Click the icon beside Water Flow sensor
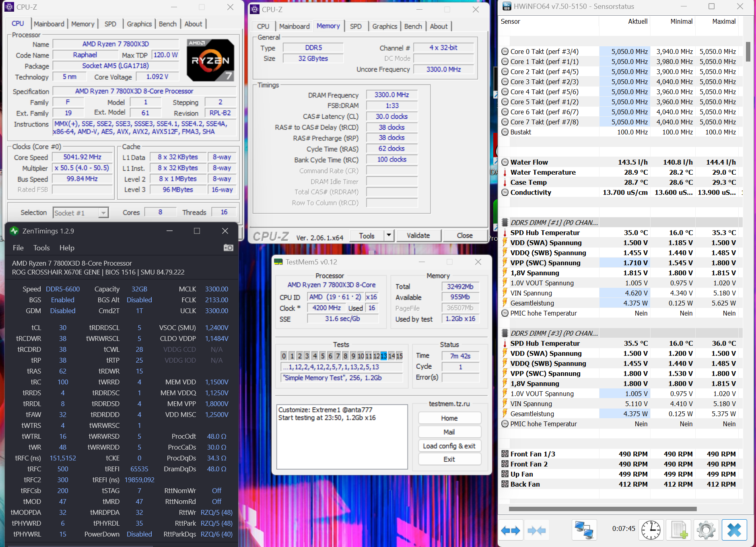756x547 pixels. [x=505, y=162]
